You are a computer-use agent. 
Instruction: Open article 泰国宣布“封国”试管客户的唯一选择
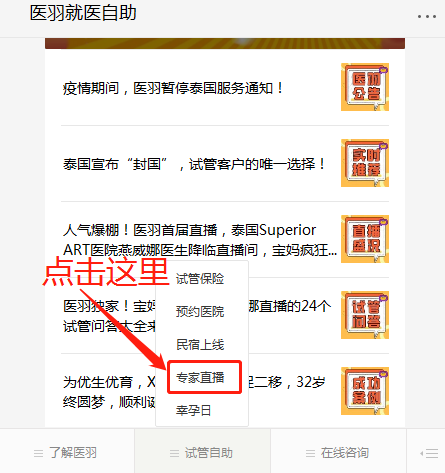coord(194,164)
